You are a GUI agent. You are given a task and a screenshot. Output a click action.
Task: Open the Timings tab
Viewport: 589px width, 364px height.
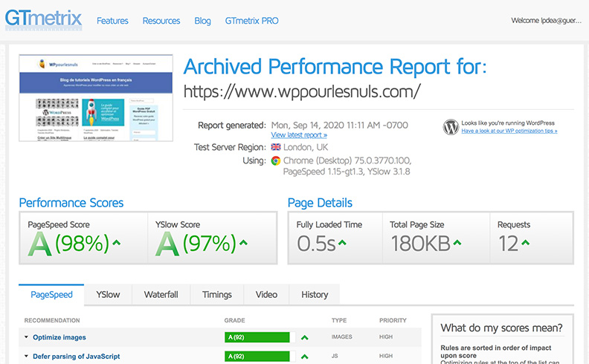click(216, 295)
